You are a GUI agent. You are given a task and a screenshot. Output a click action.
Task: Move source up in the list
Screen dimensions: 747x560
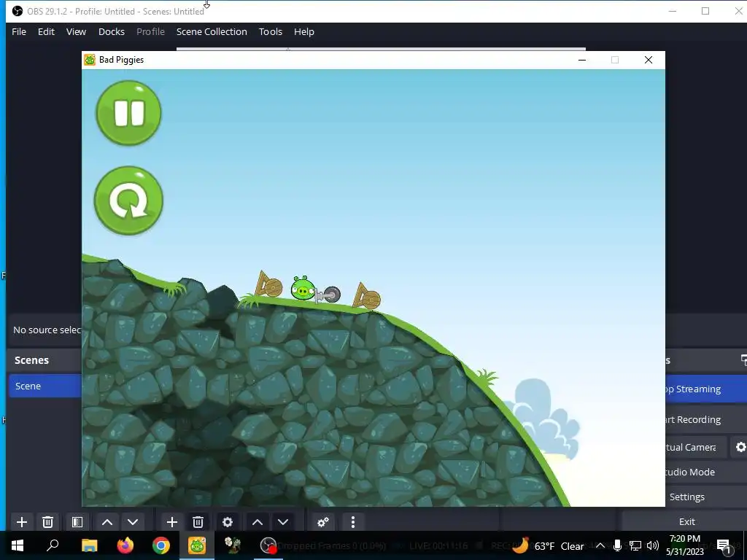pyautogui.click(x=258, y=522)
